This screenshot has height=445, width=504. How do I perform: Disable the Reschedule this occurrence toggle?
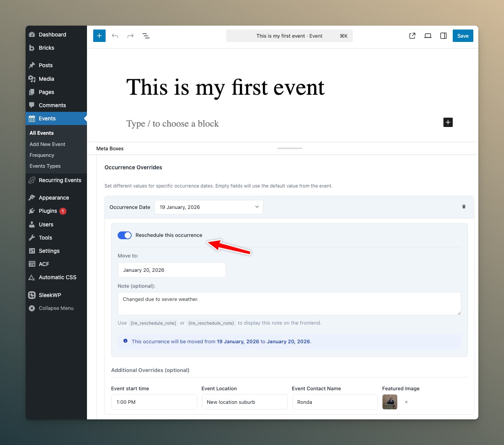pyautogui.click(x=125, y=235)
